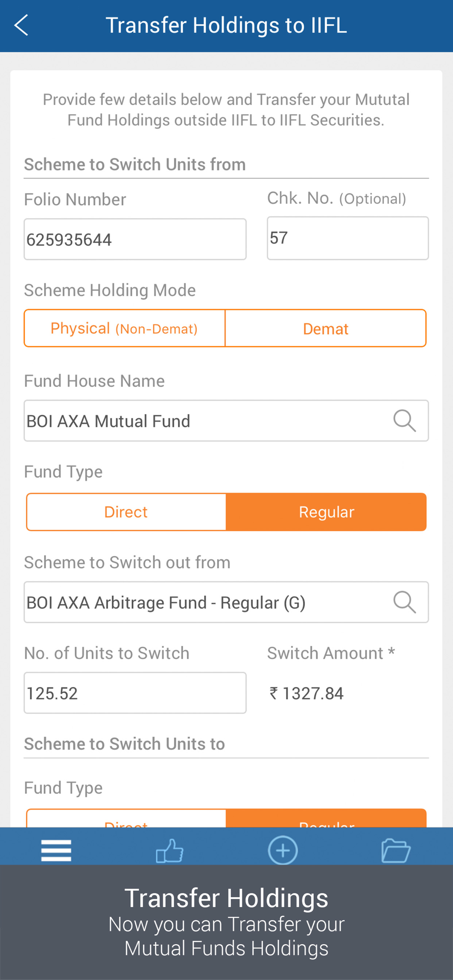453x980 pixels.
Task: Open the folder icon in bottom bar
Action: coord(396,850)
